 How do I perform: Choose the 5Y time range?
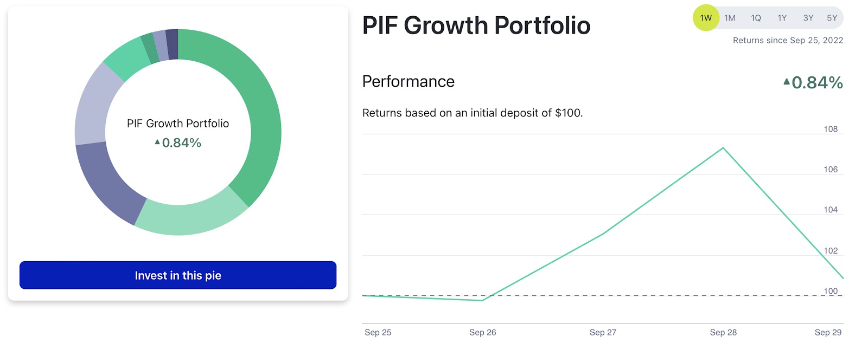click(832, 18)
